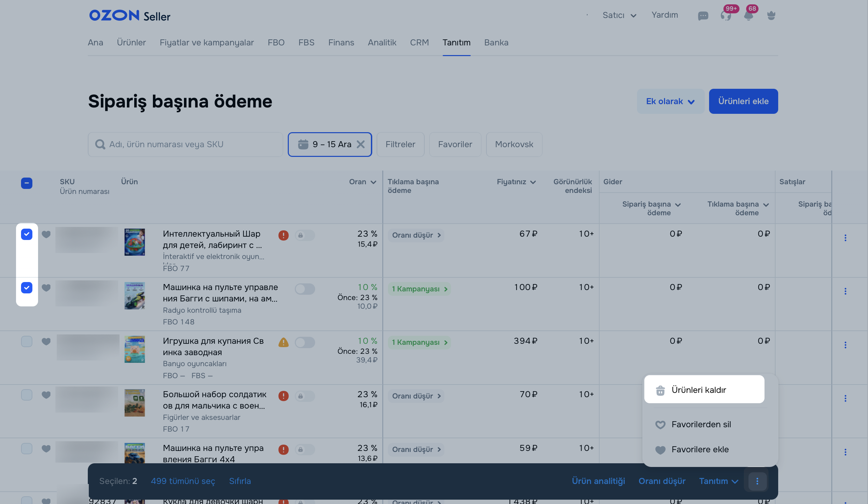Click red error icon on Большой набор солдатиков
Viewport: 868px width, 504px height.
coord(283,396)
